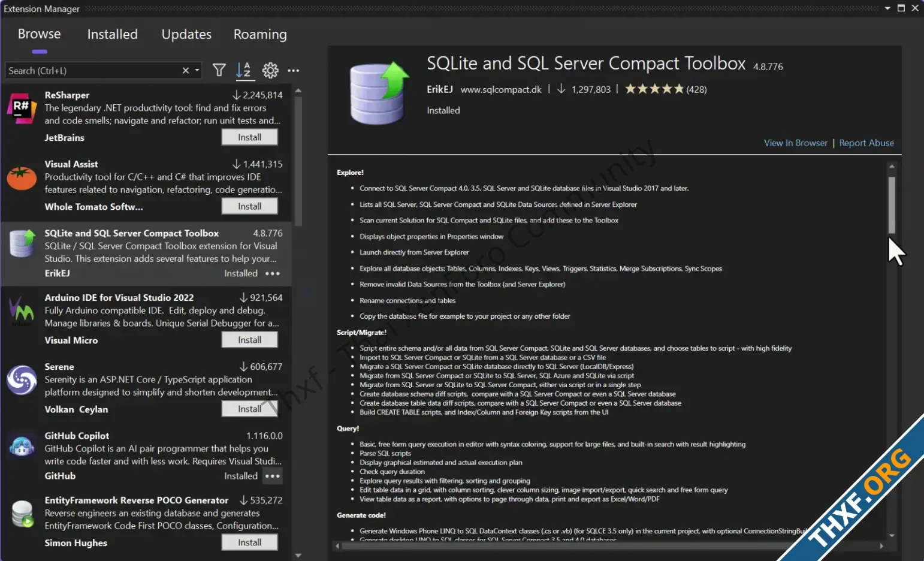Viewport: 924px width, 561px height.
Task: Click the Report Abuse link
Action: click(x=866, y=143)
